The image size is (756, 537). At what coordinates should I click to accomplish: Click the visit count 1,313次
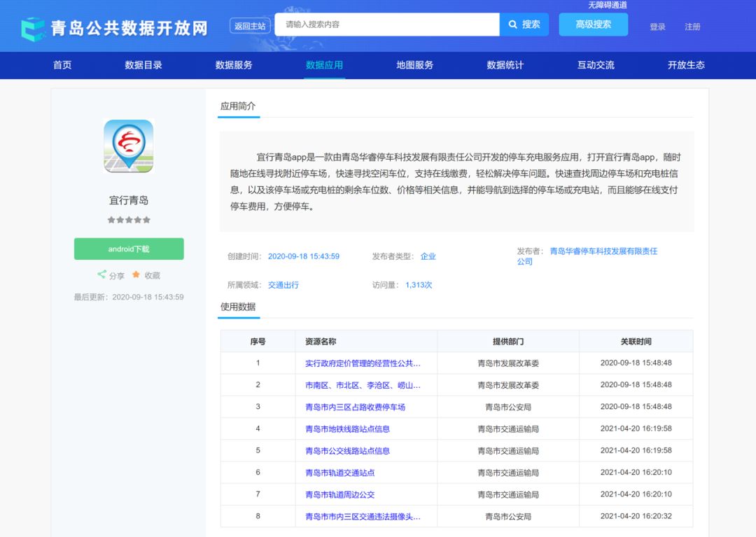tap(419, 285)
